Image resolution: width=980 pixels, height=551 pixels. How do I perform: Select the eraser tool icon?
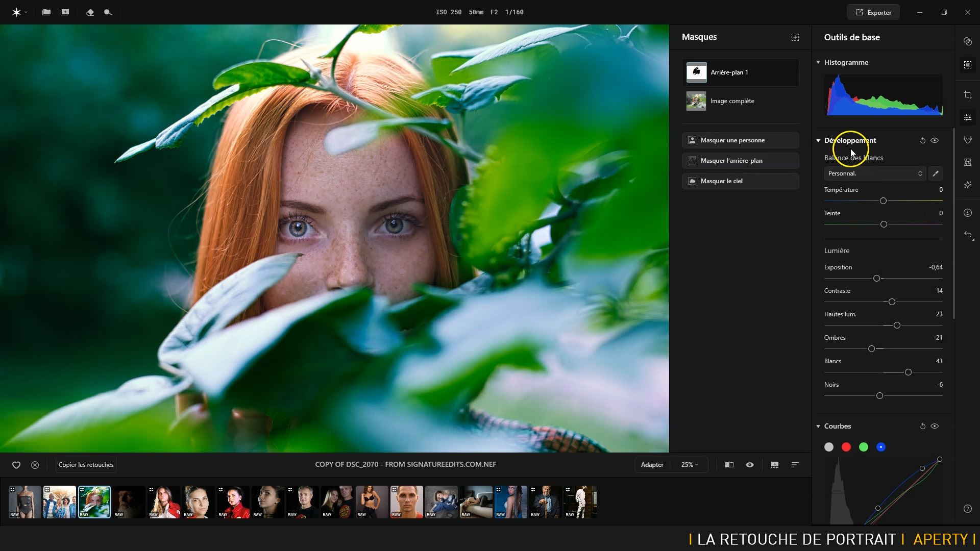tap(90, 12)
